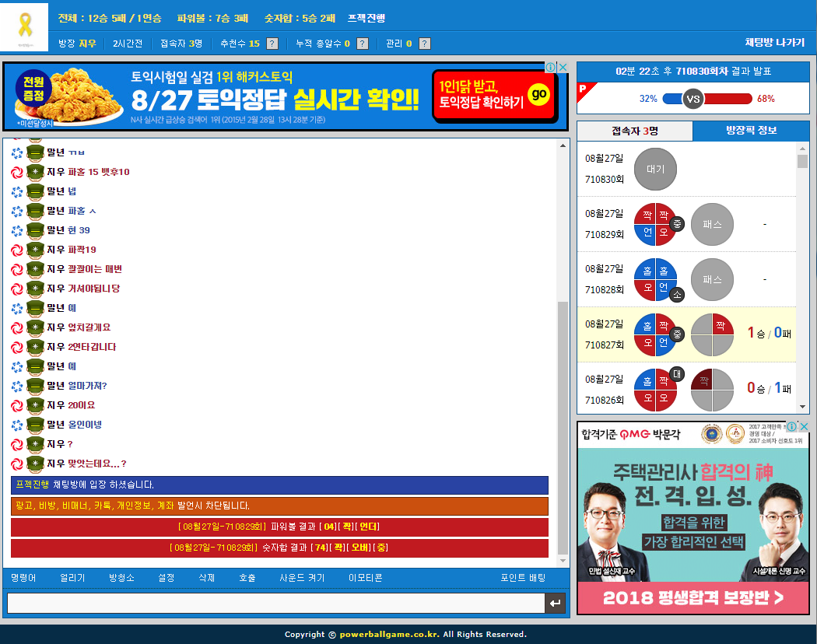The image size is (817, 644).
Task: Click the pick circle in 710826 row
Action: (712, 390)
